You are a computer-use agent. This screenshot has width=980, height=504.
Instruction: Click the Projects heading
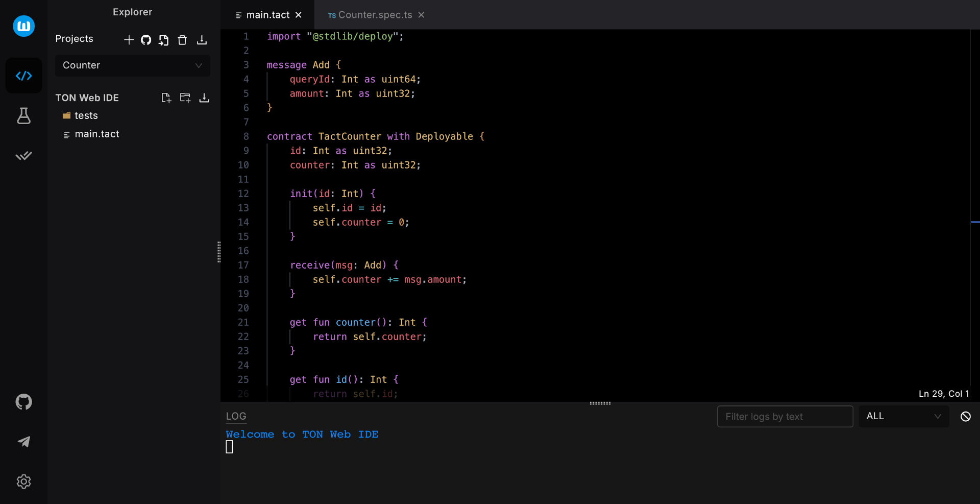point(74,39)
